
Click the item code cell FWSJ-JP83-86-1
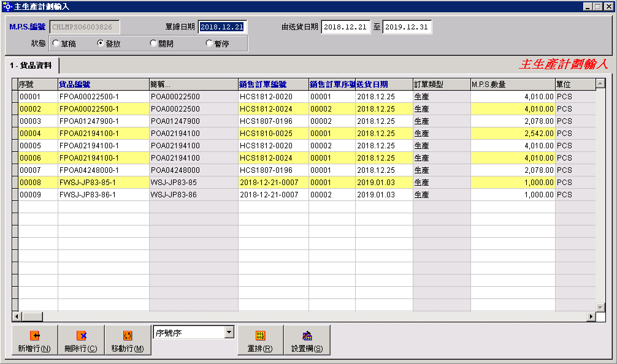[104, 195]
